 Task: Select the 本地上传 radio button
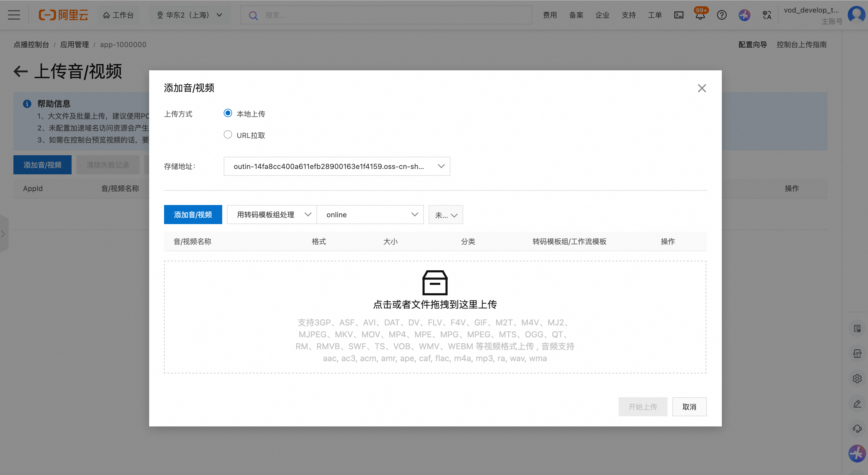(x=228, y=113)
